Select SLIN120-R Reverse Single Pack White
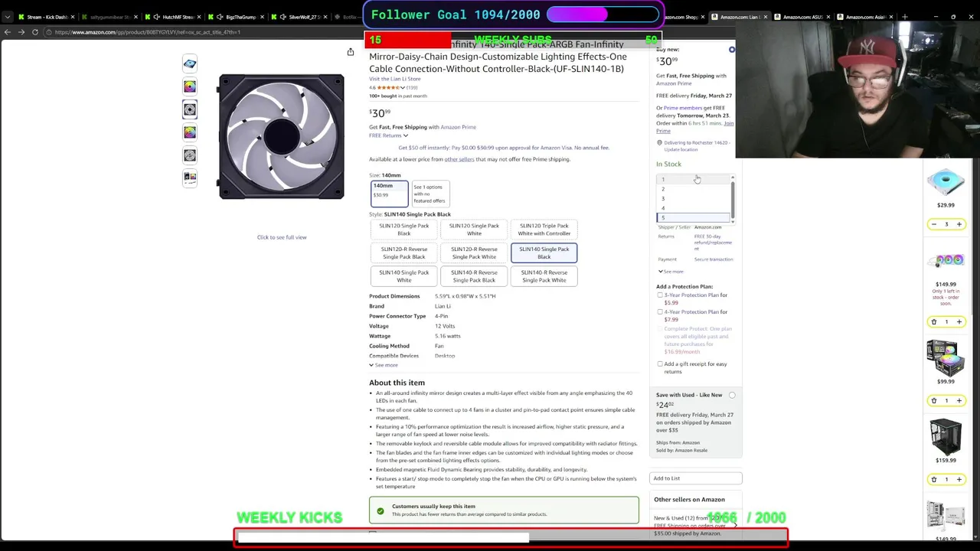This screenshot has width=980, height=551. (474, 253)
